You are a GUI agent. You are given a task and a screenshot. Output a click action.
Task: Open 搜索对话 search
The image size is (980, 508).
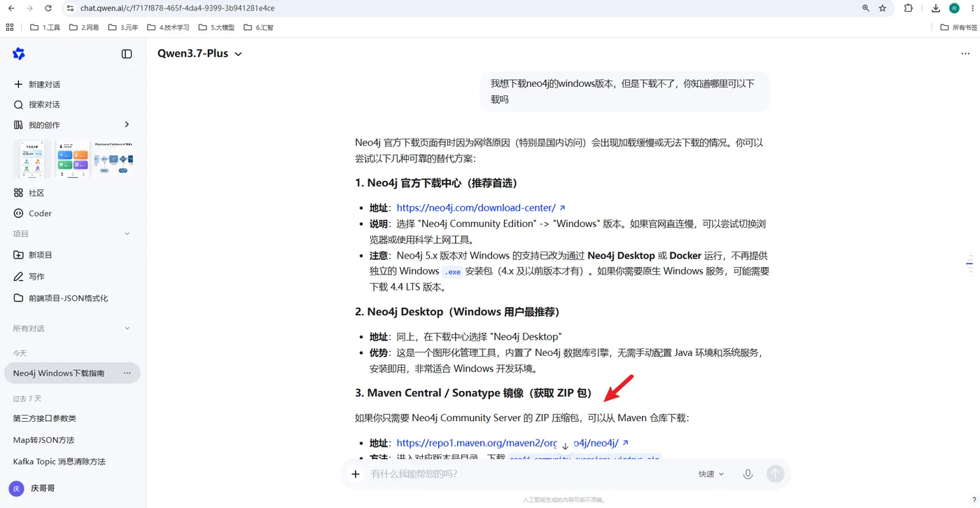coord(37,104)
